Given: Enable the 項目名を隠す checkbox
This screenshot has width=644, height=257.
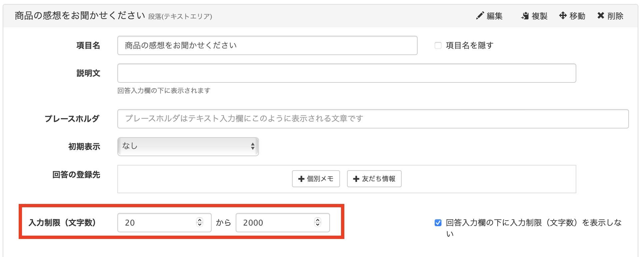Looking at the screenshot, I should [x=438, y=45].
